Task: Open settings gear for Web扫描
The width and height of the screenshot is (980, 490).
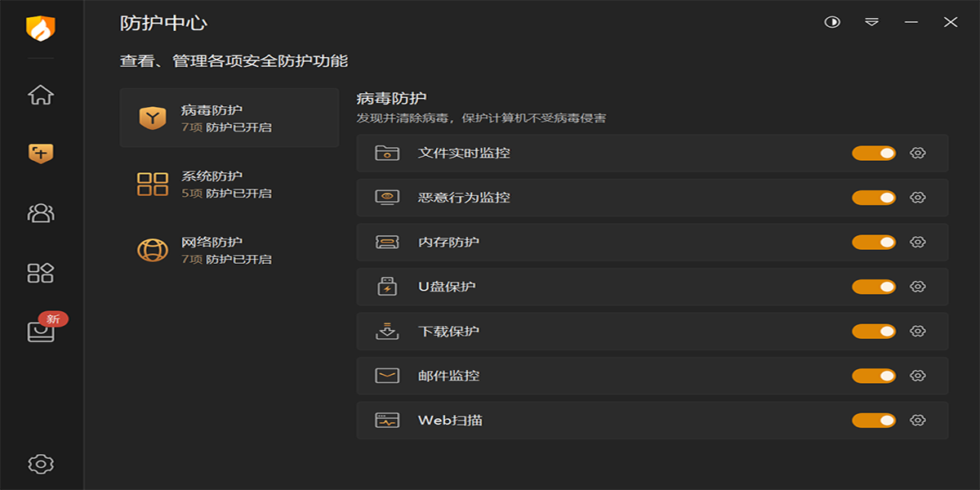Action: 918,420
